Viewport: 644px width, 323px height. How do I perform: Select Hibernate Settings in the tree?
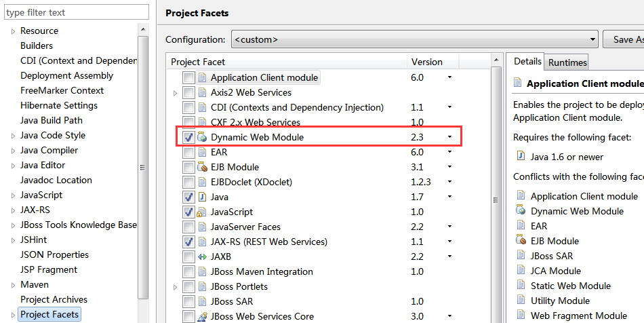59,106
